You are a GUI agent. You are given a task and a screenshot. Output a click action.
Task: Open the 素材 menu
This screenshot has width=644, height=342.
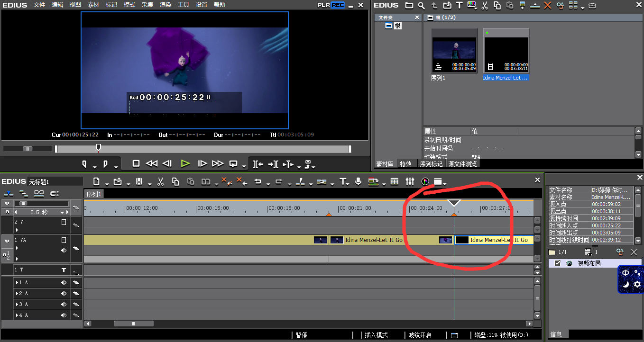pos(93,5)
